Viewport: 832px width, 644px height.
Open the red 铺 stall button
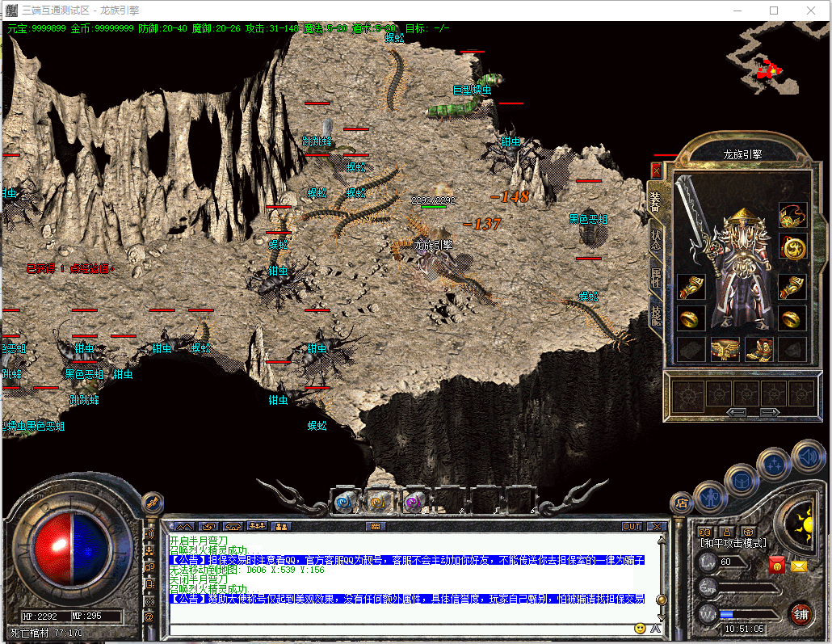coord(800,615)
